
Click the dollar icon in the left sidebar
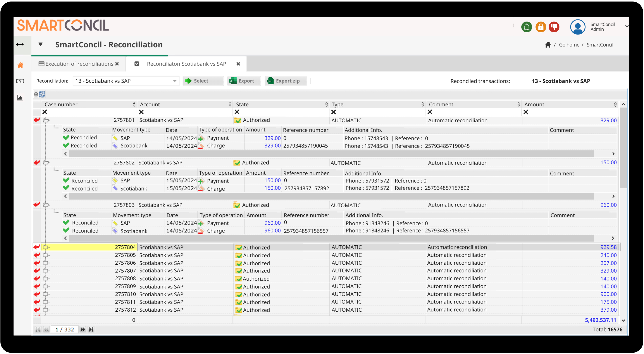(21, 81)
